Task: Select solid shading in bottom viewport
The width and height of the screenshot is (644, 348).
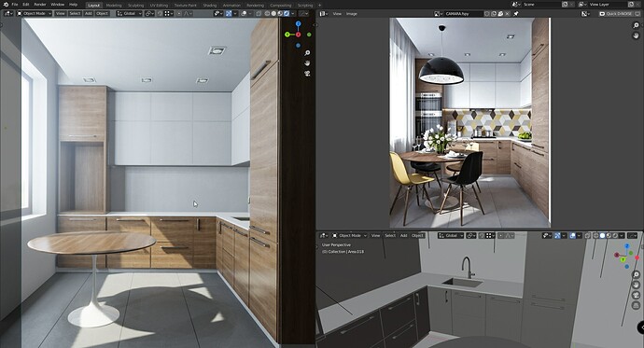Action: pos(603,235)
